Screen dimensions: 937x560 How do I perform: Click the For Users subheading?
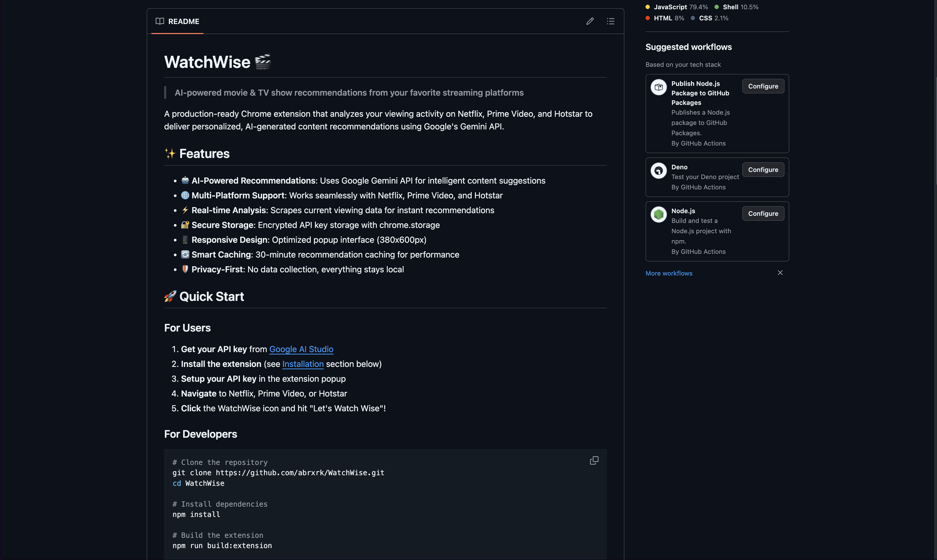(x=187, y=328)
